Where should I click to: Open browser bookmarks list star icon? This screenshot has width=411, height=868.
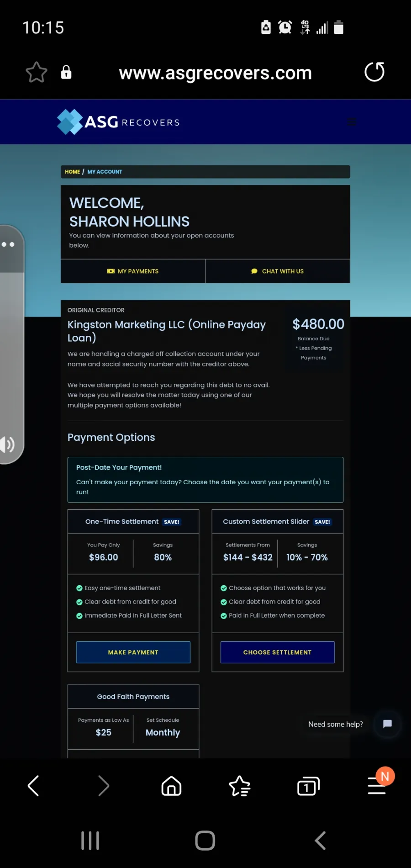pyautogui.click(x=240, y=786)
